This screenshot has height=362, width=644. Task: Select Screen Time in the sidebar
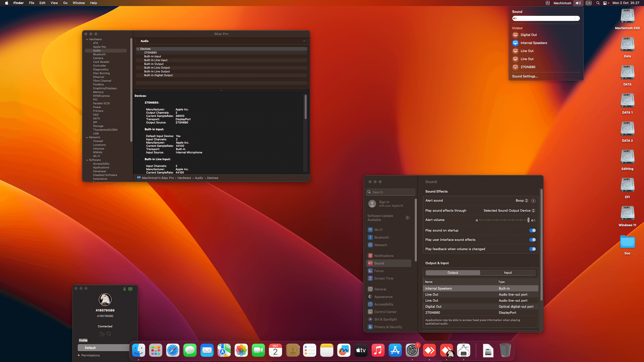[383, 278]
